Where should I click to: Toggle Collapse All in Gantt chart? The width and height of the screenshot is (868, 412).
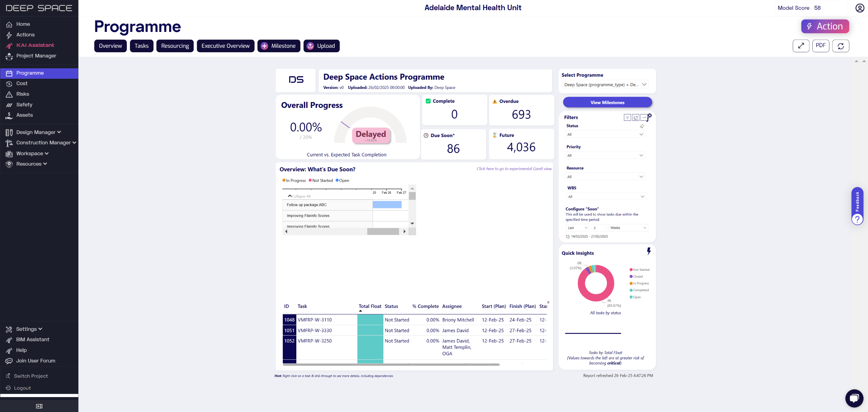(x=299, y=196)
